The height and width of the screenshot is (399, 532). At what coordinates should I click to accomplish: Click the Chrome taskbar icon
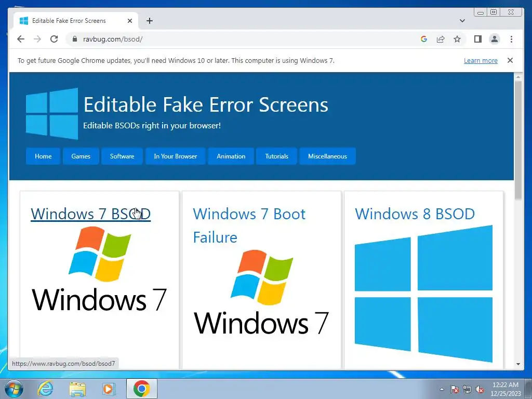(x=142, y=389)
